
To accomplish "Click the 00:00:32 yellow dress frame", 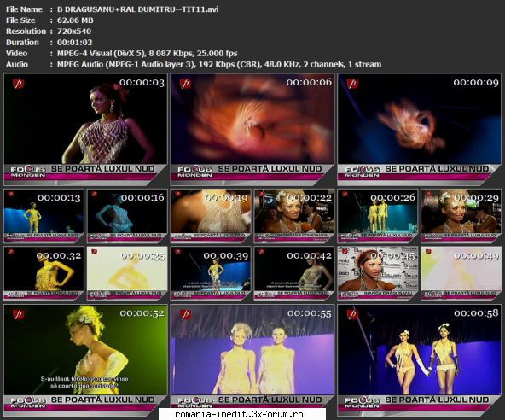I will click(44, 274).
